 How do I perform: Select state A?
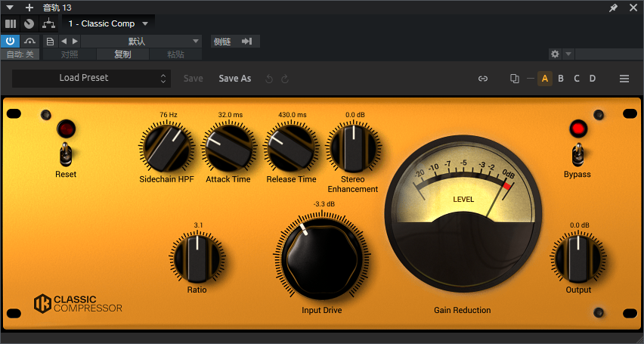tap(545, 79)
